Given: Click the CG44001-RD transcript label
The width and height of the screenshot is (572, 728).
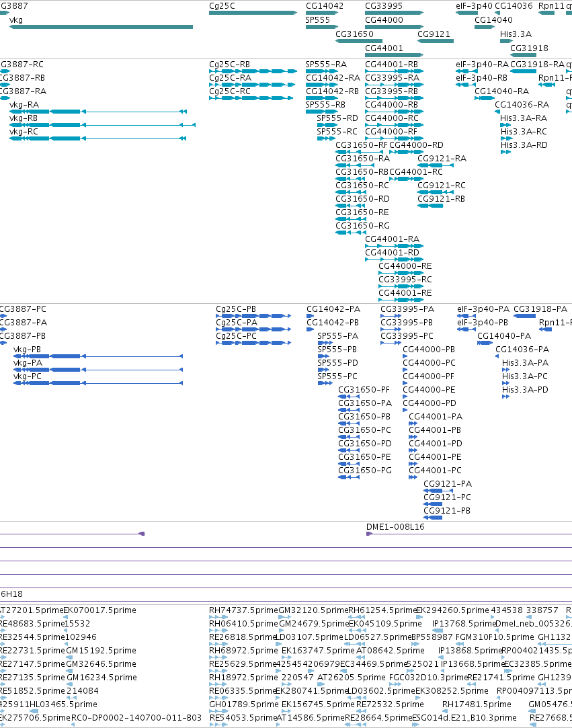Looking at the screenshot, I should [x=393, y=253].
